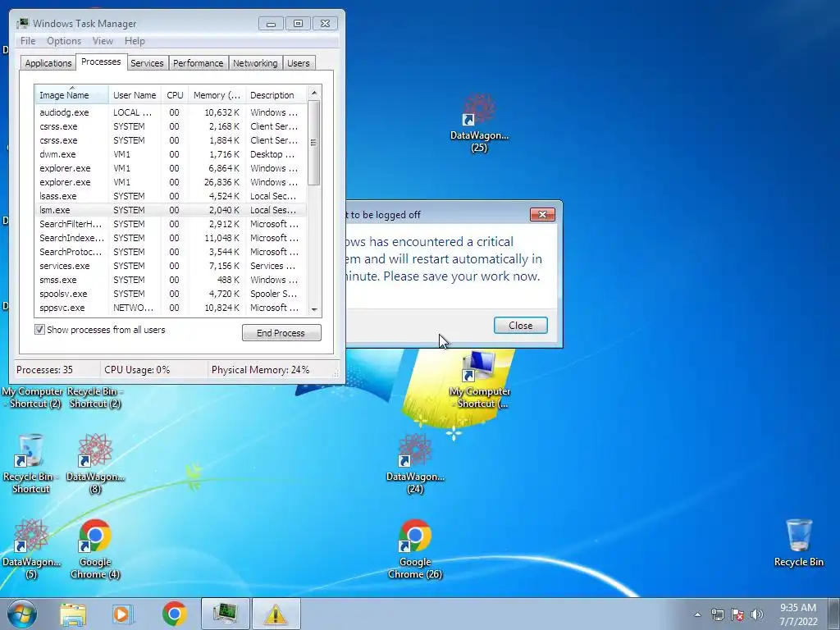840x630 pixels.
Task: Select csrss.exe row using 2,168 K
Action: 171,126
